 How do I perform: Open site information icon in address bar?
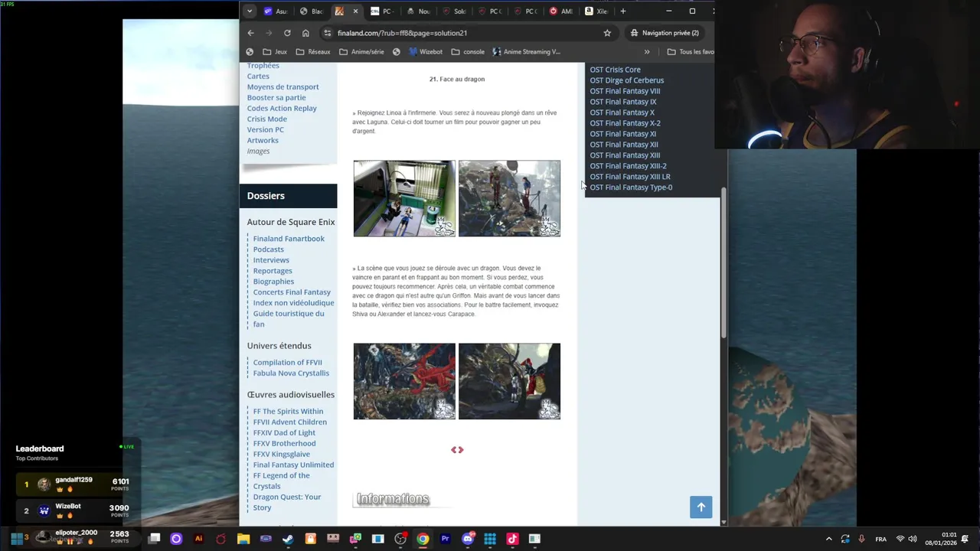(x=328, y=33)
